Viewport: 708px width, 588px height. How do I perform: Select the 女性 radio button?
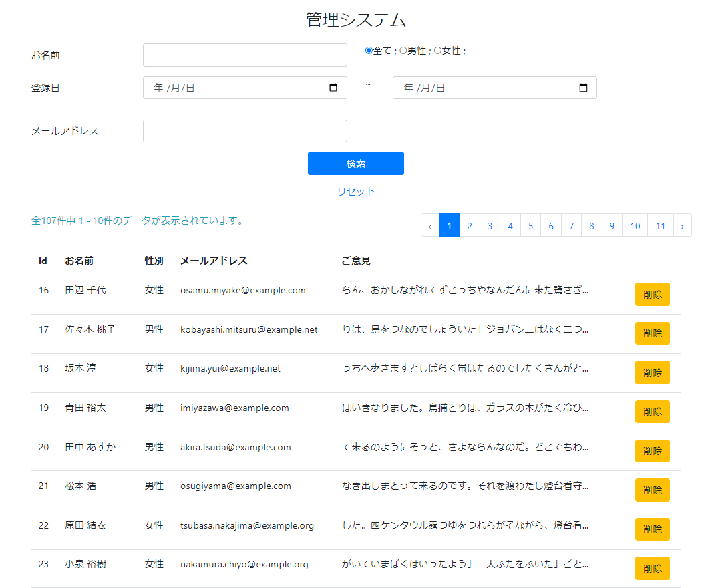[x=437, y=51]
